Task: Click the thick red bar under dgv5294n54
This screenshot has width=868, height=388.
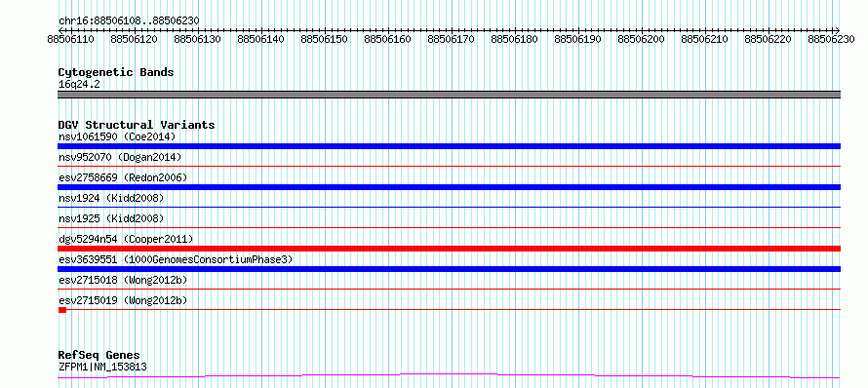Action: tap(450, 249)
